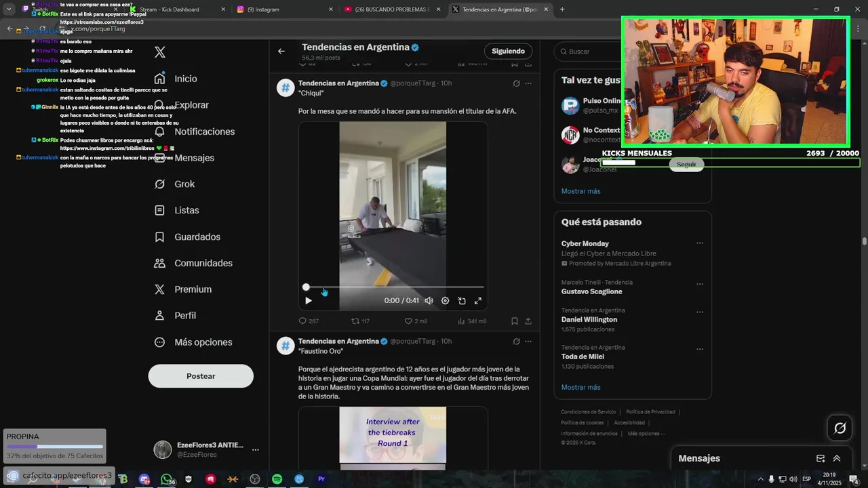The width and height of the screenshot is (868, 488).
Task: Open Notificaciones in the sidebar
Action: 194,131
